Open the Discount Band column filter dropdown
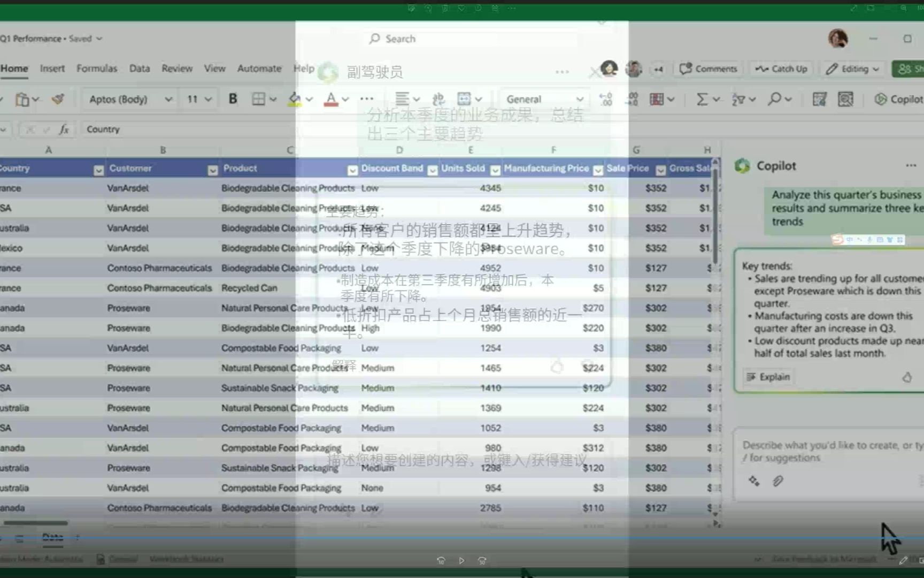924x578 pixels. click(433, 170)
